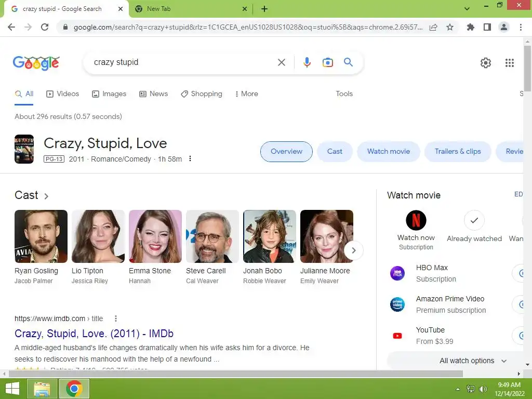Switch to the Videos results tab
Image resolution: width=532 pixels, height=399 pixels.
point(63,94)
